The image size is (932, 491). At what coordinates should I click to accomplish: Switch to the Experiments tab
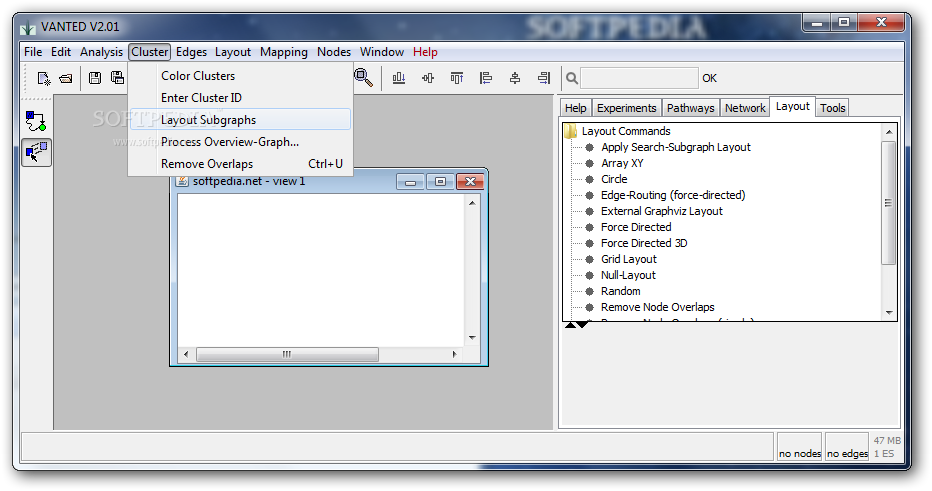tap(626, 108)
